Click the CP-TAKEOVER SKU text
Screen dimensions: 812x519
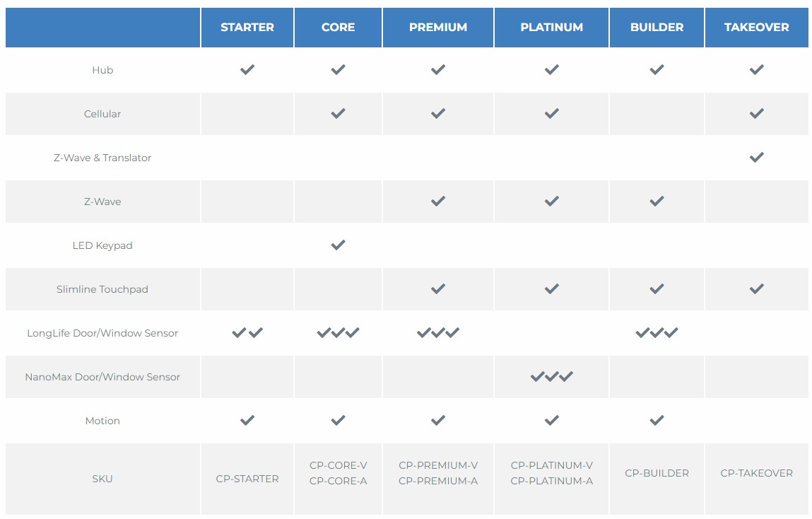click(757, 474)
